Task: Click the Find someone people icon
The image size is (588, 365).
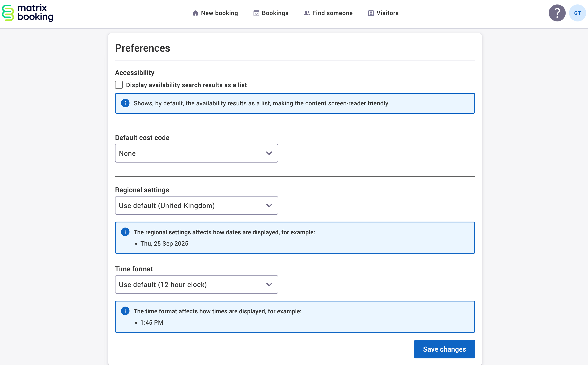Action: tap(307, 13)
